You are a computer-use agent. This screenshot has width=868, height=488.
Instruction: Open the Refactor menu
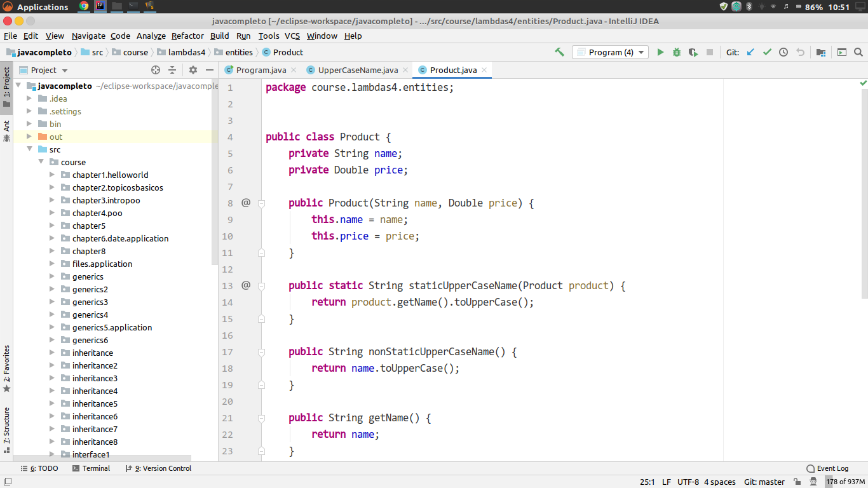(x=187, y=36)
